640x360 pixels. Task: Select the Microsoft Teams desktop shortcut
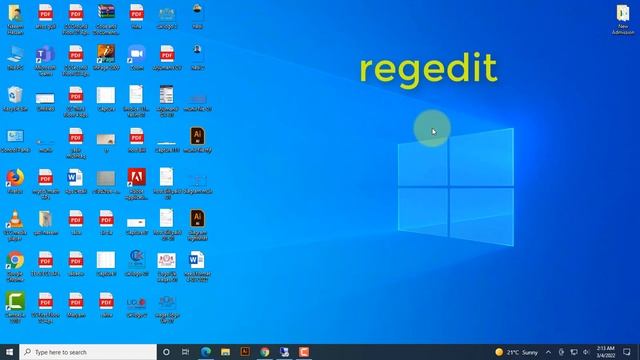[x=45, y=60]
